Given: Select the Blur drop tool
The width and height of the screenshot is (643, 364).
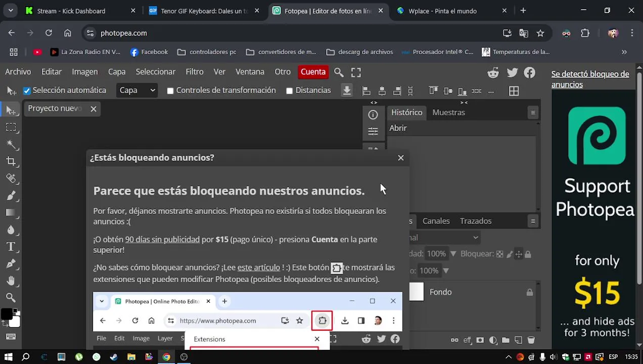Looking at the screenshot, I should tap(11, 230).
